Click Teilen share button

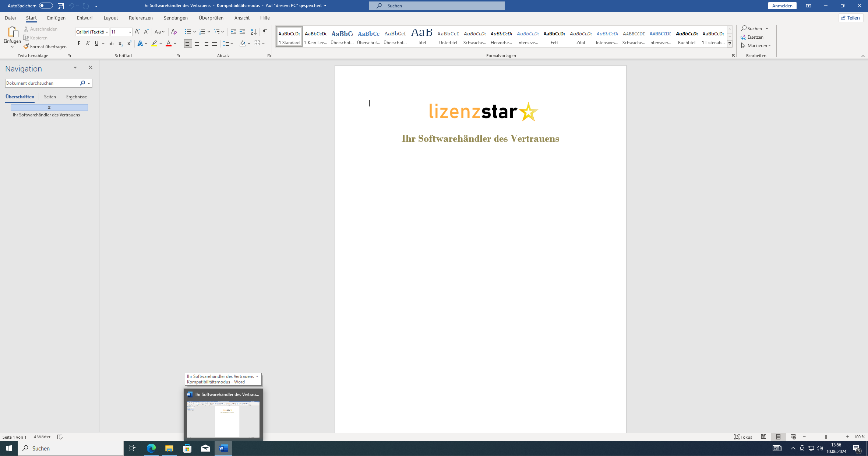851,18
